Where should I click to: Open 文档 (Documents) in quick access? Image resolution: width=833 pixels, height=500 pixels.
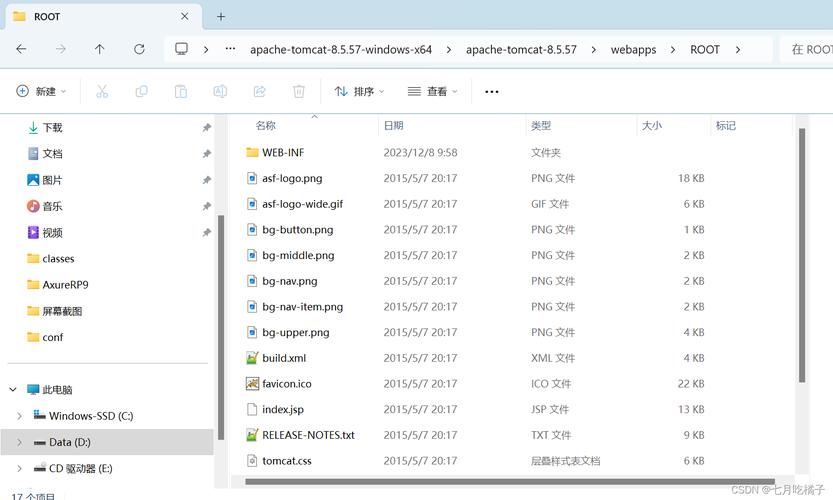tap(53, 154)
